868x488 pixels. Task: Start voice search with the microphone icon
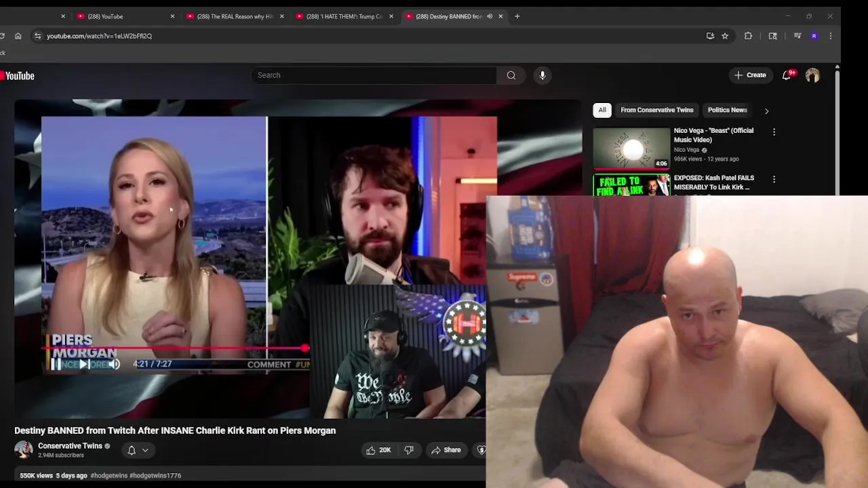tap(542, 75)
